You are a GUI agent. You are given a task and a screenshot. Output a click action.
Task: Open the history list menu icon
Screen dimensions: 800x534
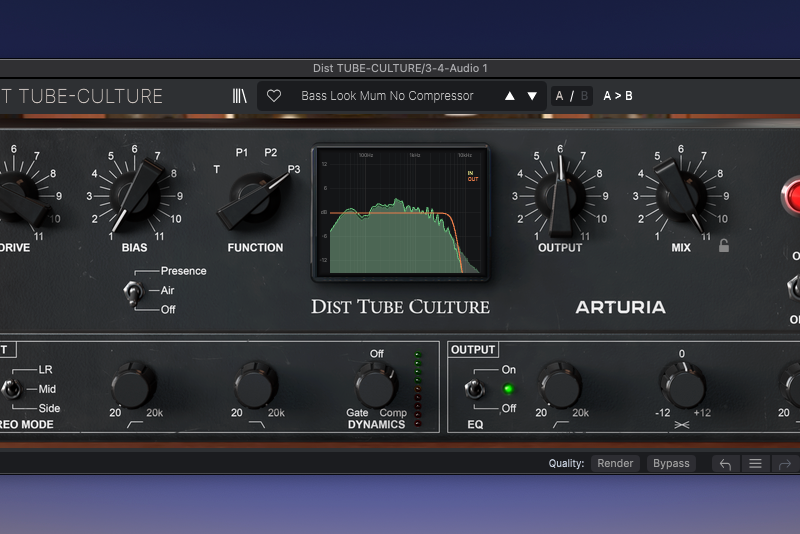[x=755, y=464]
